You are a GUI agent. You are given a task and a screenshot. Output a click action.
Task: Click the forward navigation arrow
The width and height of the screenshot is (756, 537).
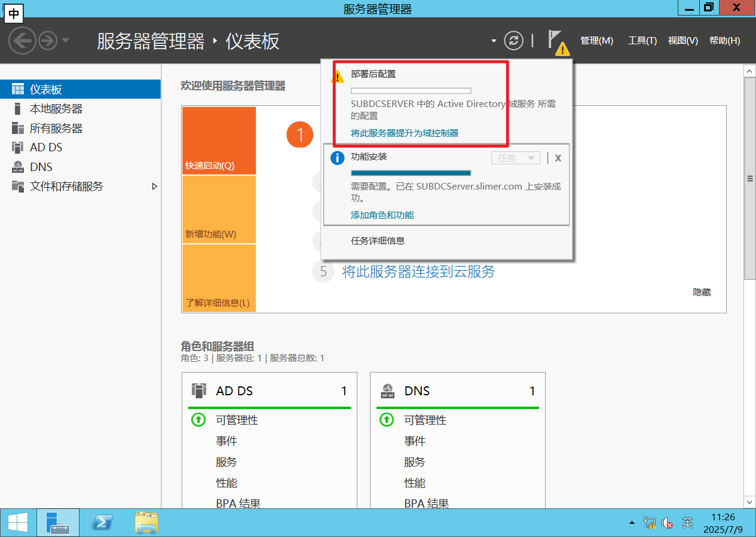click(x=48, y=41)
